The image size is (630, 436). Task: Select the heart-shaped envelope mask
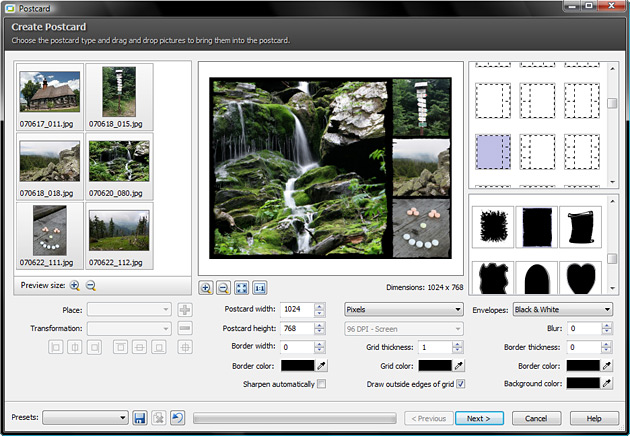click(581, 278)
